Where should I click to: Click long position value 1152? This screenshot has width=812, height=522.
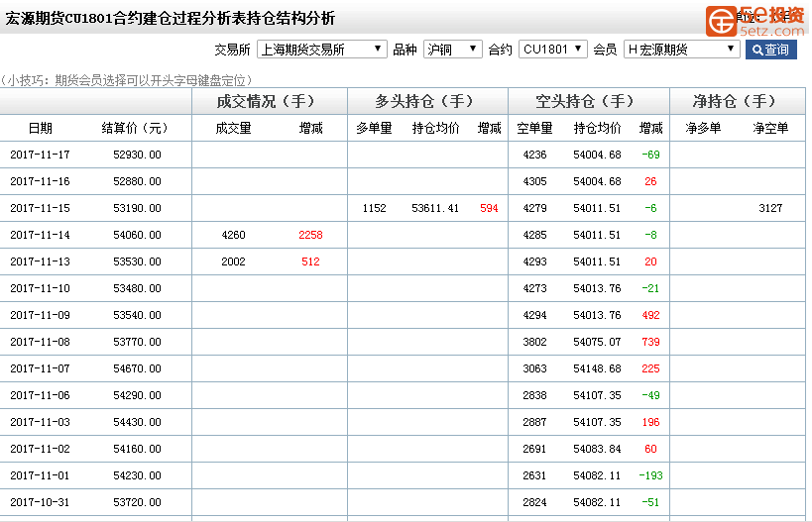(x=374, y=208)
